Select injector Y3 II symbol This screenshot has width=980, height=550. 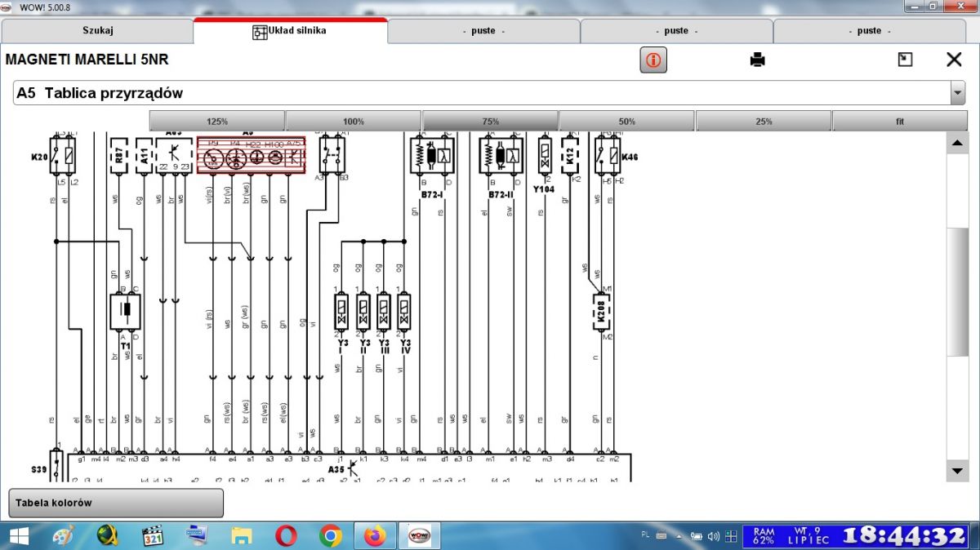tap(363, 312)
